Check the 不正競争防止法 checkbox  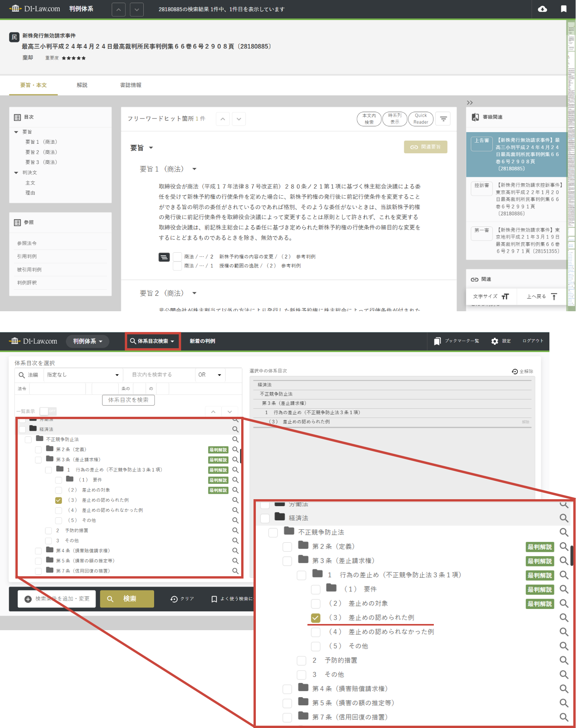[28, 439]
